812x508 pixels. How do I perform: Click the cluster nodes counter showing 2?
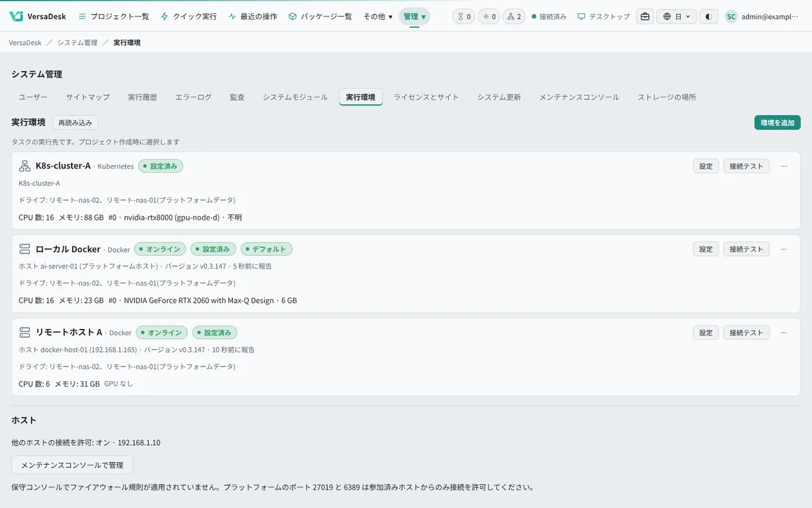(514, 17)
